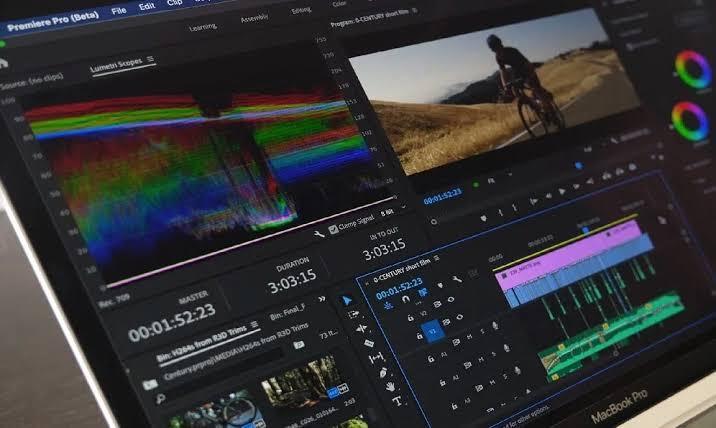Viewport: 716px width, 428px height.
Task: Open 0-CENTURY short film timeline panel menu
Action: [x=437, y=259]
